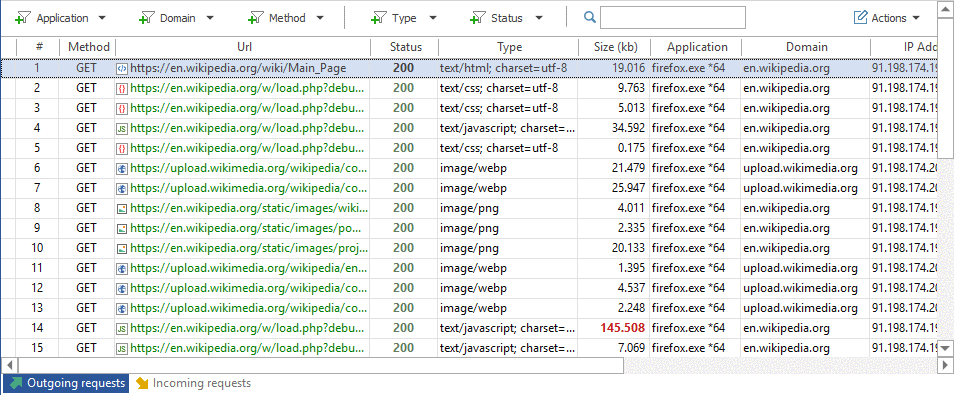
Task: Click the Type filter funnel icon
Action: 378,18
